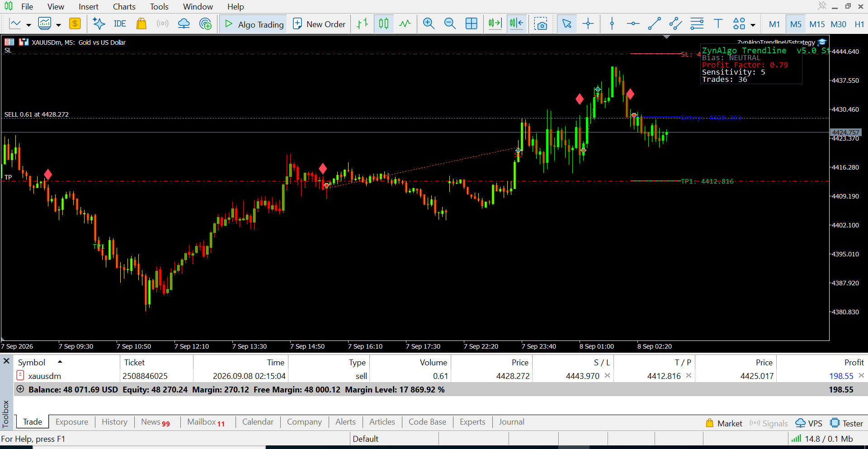The width and height of the screenshot is (868, 449).
Task: Click the New Order button
Action: coord(319,24)
